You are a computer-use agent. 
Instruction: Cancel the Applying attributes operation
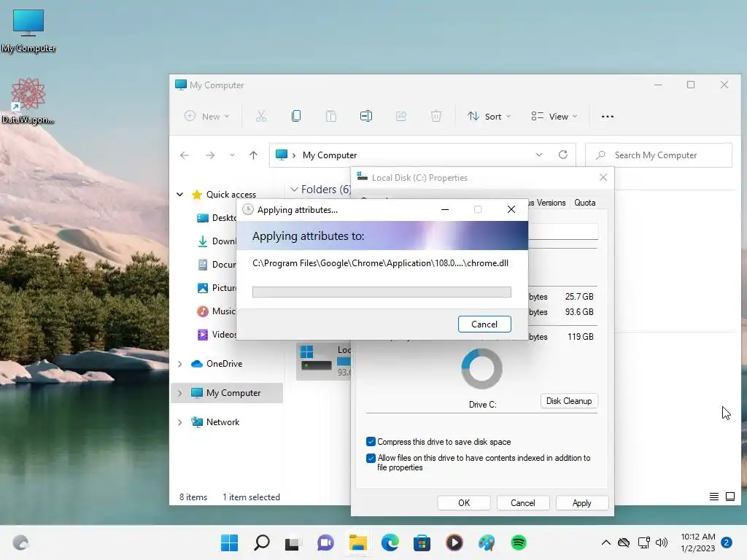484,324
